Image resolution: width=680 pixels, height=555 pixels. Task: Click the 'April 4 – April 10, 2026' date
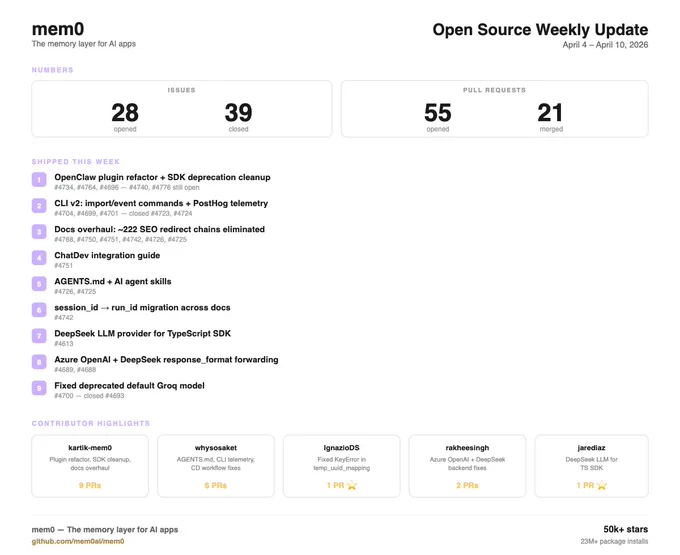(x=605, y=45)
